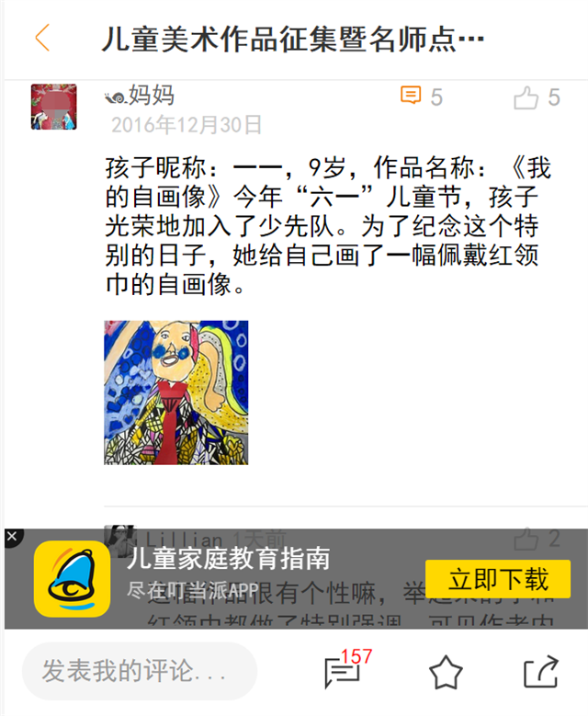Screen dimensions: 588x716
Task: Open 妈妈 user avatar profile
Action: tap(54, 107)
